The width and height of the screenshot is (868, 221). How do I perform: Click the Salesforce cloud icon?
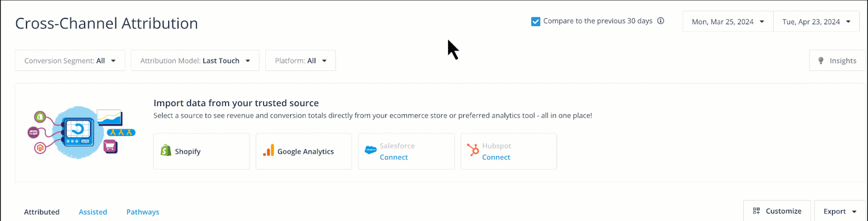(371, 150)
